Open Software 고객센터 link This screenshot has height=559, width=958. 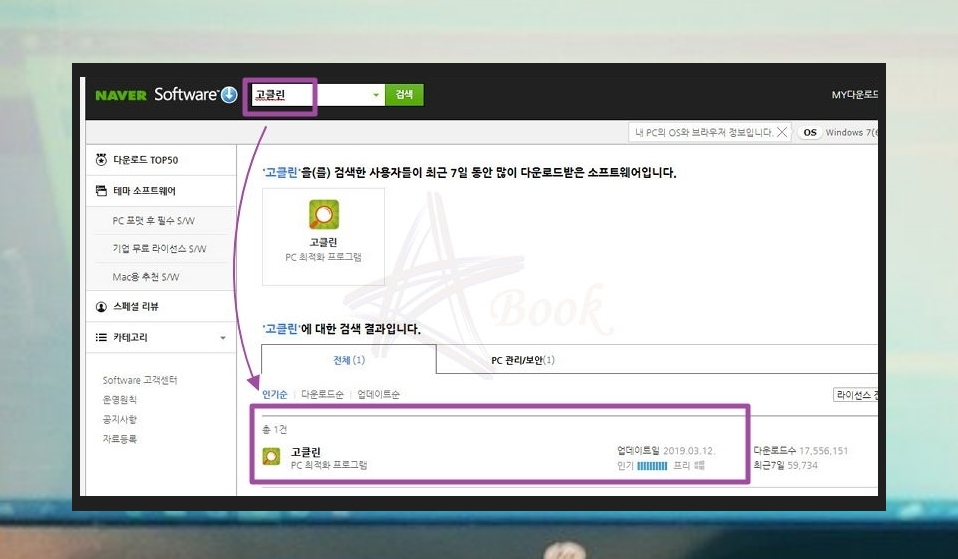(140, 380)
